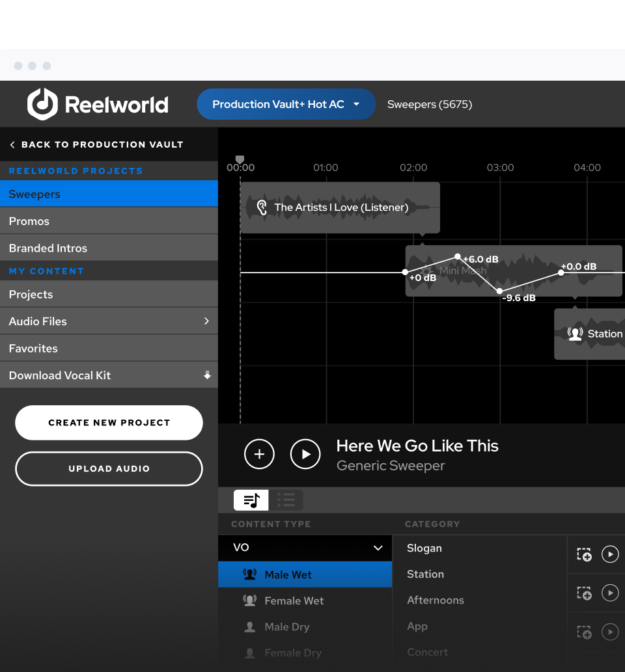Add the Station row to project
Viewport: 625px width, 672px height.
(x=584, y=593)
